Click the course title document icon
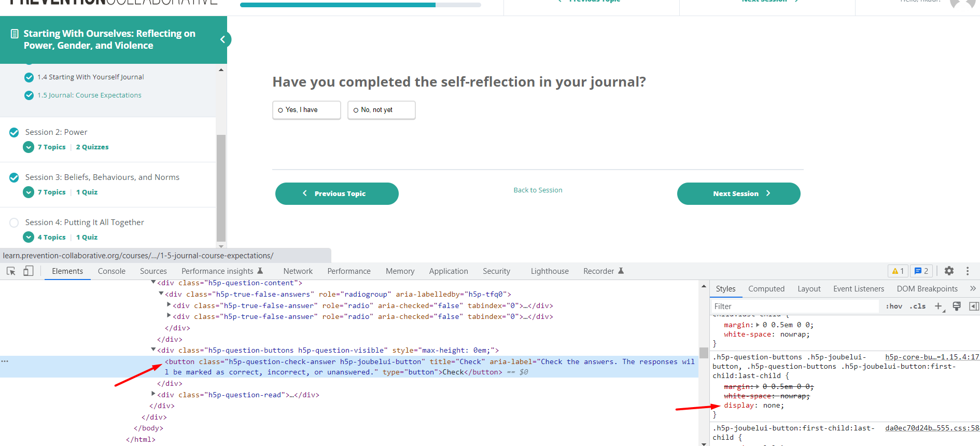 [15, 34]
